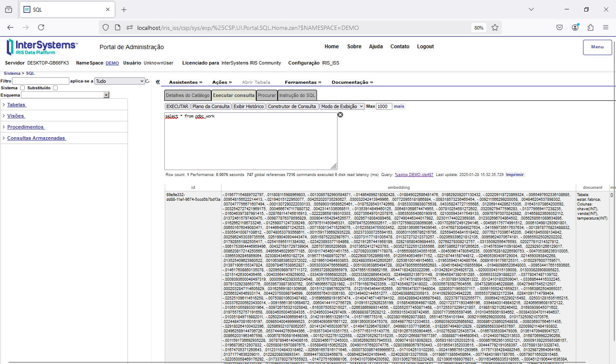Open the 'aplica-se a' Tudo dropdown
The height and width of the screenshot is (364, 616).
coord(119,81)
